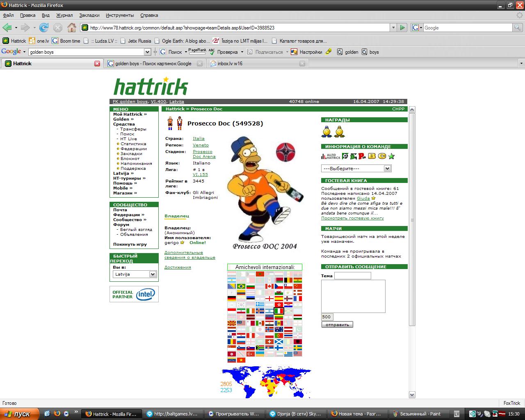The height and width of the screenshot is (420, 525).
Task: Click the blue-hat medal award icon
Action: 326,131
